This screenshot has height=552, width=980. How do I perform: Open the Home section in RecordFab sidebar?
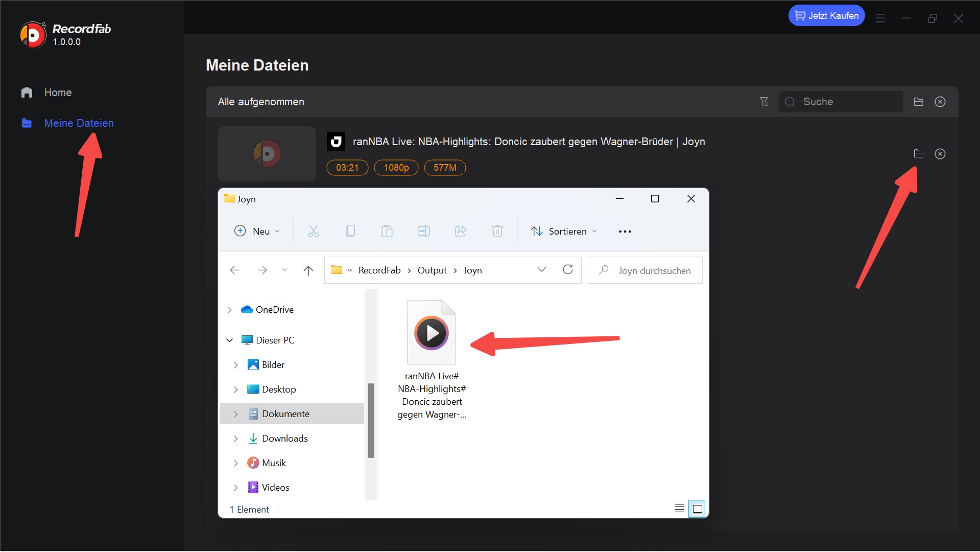click(46, 93)
